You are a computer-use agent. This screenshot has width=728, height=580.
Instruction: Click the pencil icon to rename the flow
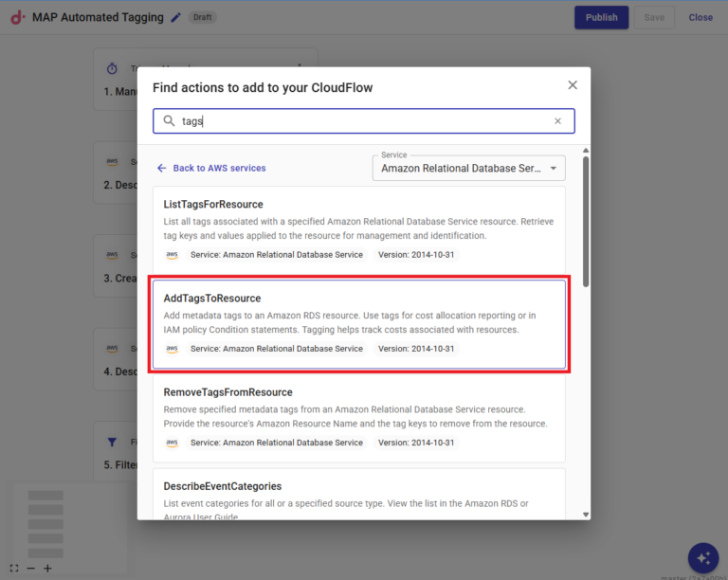(175, 17)
